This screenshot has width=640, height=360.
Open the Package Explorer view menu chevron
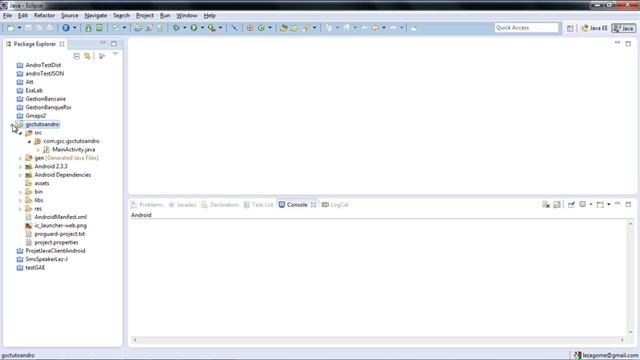coord(115,54)
